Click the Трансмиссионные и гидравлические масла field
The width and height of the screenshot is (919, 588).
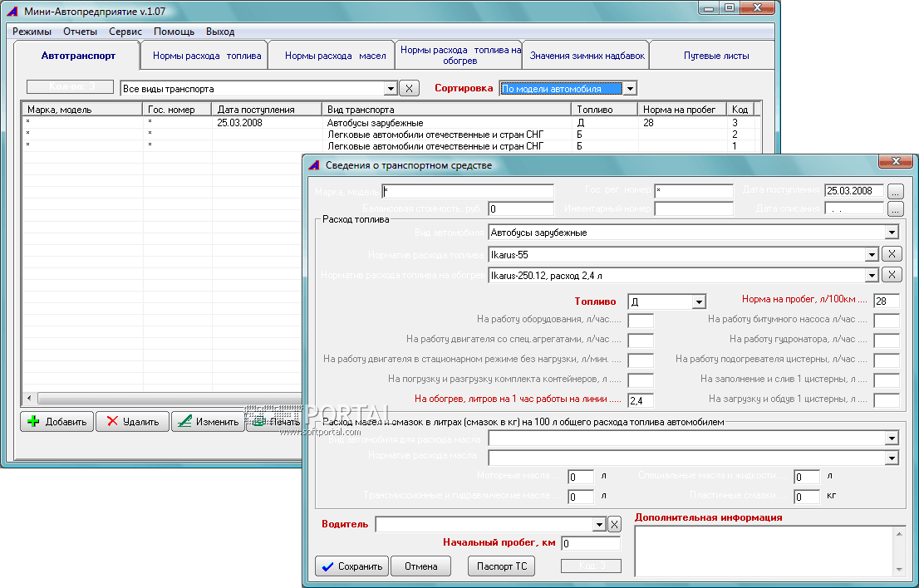(x=581, y=497)
